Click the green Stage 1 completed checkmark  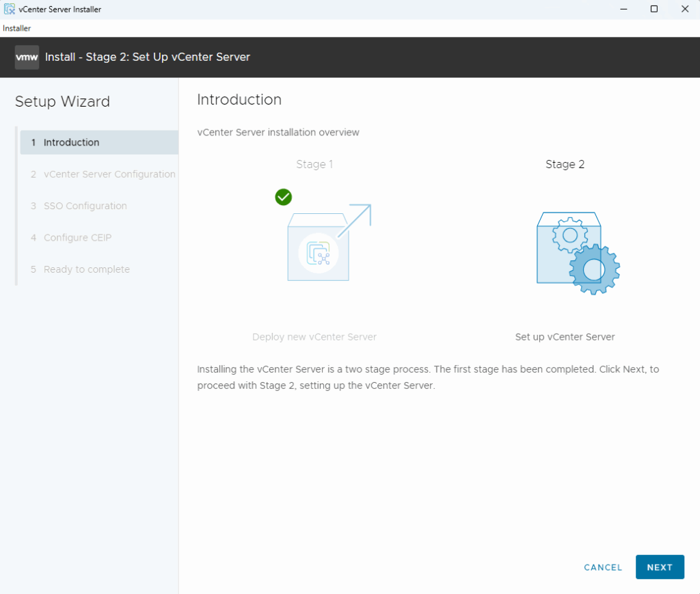(284, 197)
